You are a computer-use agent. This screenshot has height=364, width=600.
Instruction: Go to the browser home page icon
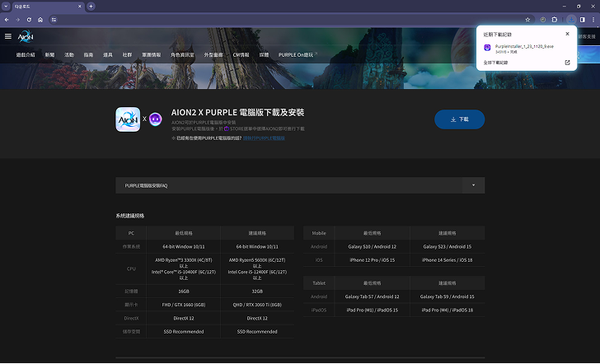point(40,19)
